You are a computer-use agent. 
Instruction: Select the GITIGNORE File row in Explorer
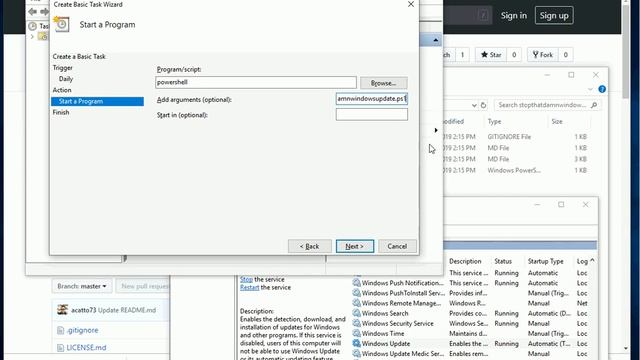(516, 137)
